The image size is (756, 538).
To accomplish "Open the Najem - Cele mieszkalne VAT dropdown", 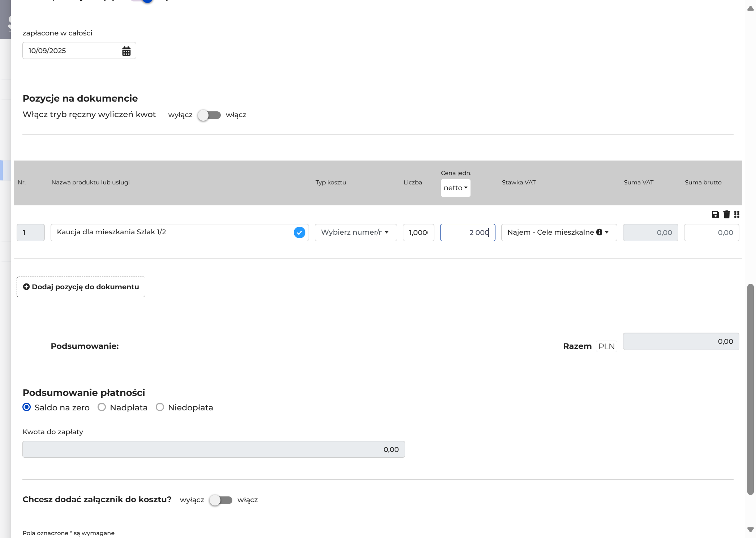I will tap(559, 232).
